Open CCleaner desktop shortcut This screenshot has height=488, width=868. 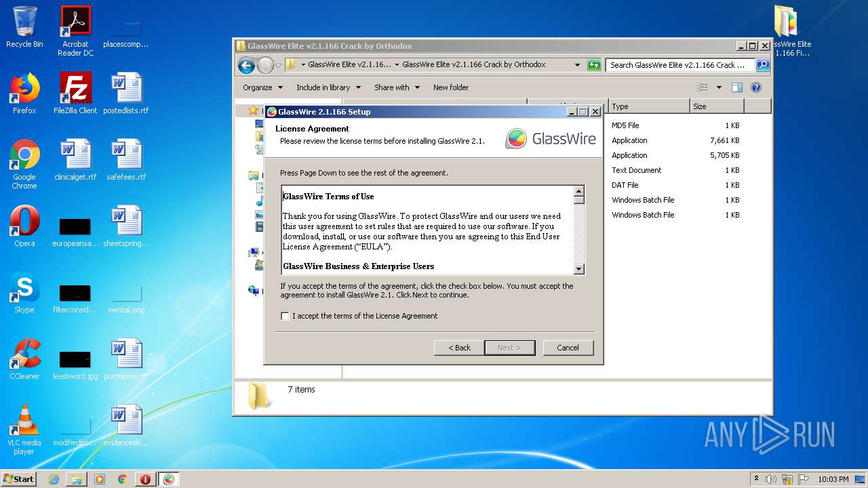tap(24, 359)
